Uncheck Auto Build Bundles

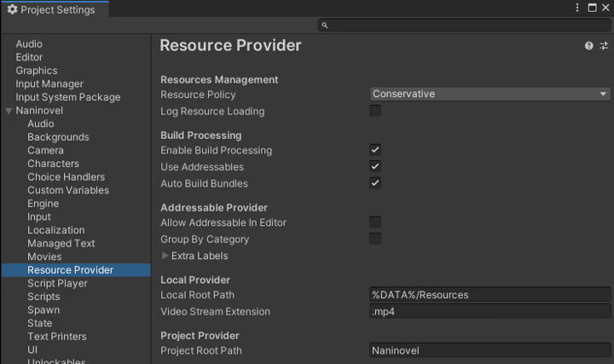375,182
